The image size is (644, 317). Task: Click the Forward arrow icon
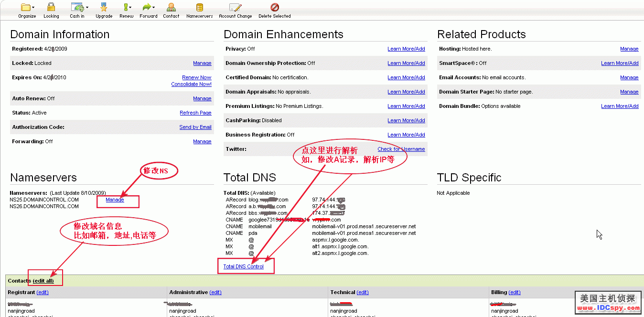(x=147, y=7)
